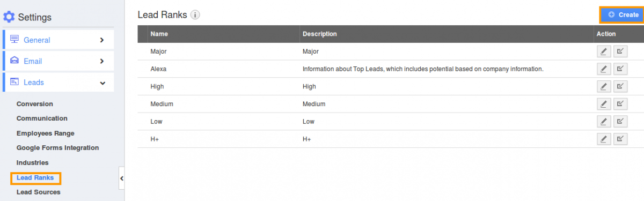This screenshot has height=201, width=644.
Task: Click the edit pencil icon for Major row
Action: [x=604, y=51]
